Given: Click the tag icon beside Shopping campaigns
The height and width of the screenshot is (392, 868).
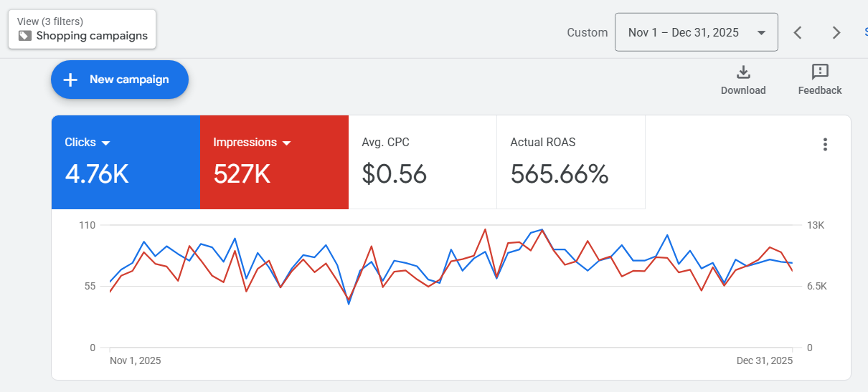Looking at the screenshot, I should pos(25,36).
